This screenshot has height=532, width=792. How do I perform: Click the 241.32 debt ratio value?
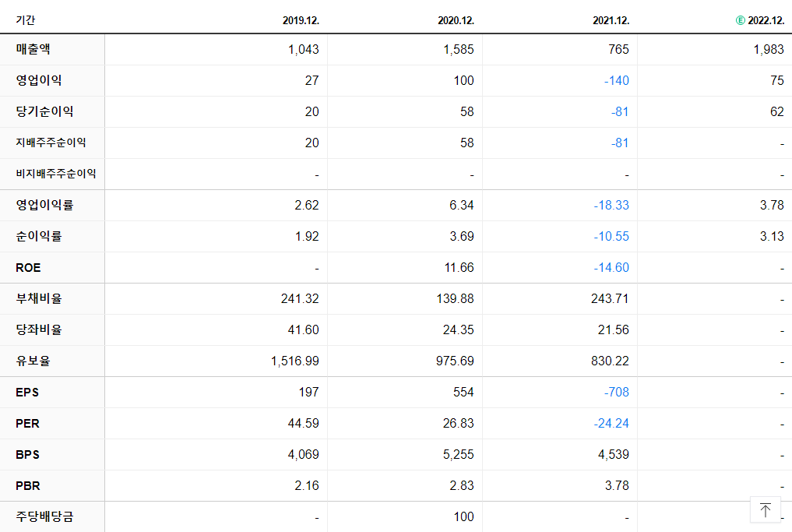click(x=300, y=298)
